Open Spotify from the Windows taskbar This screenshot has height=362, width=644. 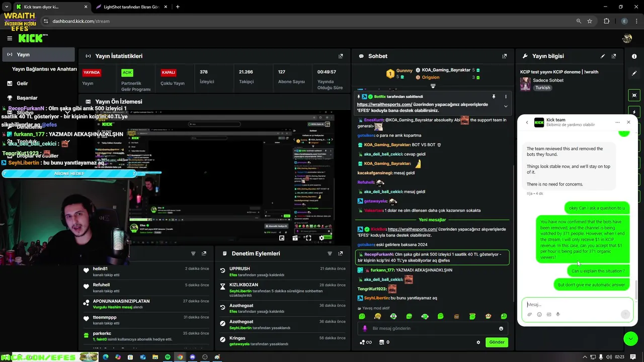tap(168, 357)
